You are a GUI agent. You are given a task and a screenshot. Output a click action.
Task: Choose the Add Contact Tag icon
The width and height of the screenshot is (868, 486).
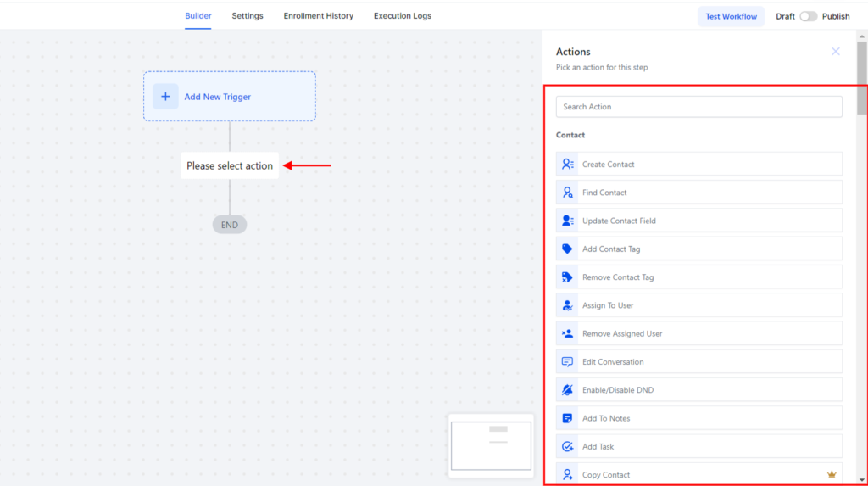click(x=567, y=249)
